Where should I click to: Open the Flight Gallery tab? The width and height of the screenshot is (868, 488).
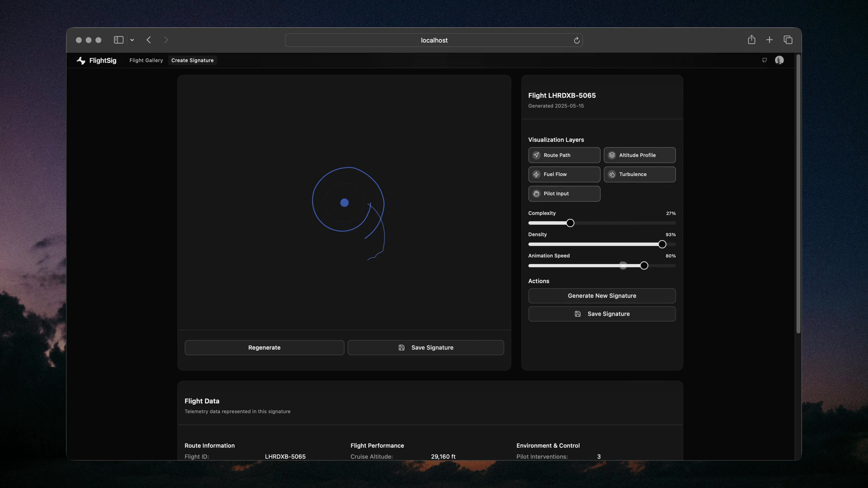click(146, 60)
